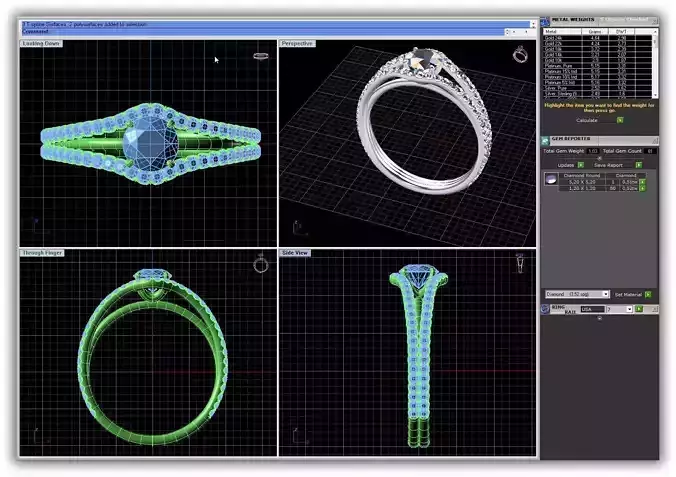
Task: Click the round diamond gem thumbnail
Action: (x=551, y=179)
